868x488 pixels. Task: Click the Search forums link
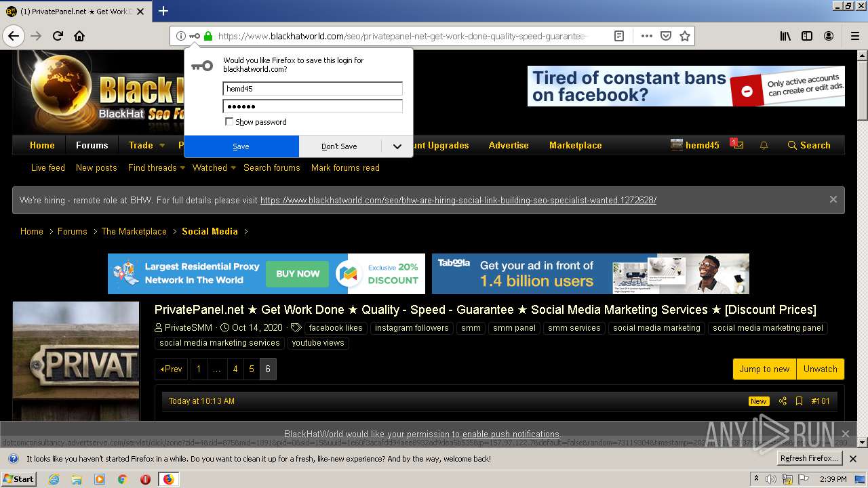[272, 167]
